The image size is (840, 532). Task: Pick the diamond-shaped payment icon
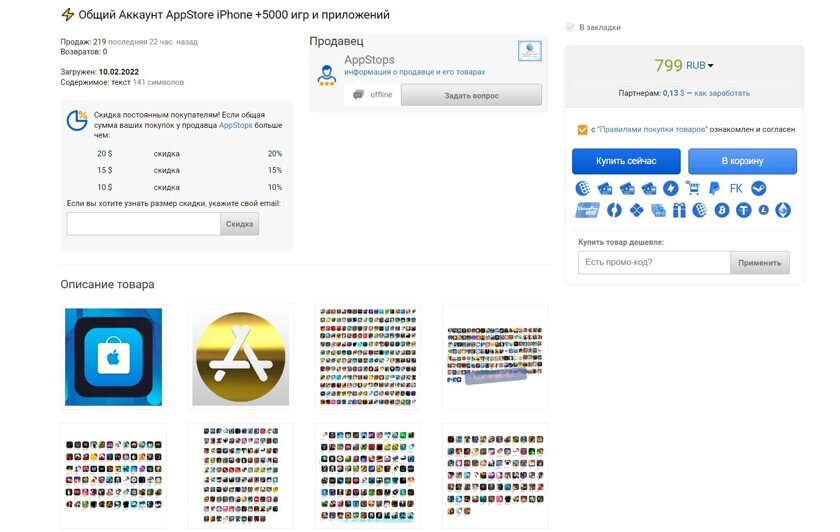coord(636,210)
